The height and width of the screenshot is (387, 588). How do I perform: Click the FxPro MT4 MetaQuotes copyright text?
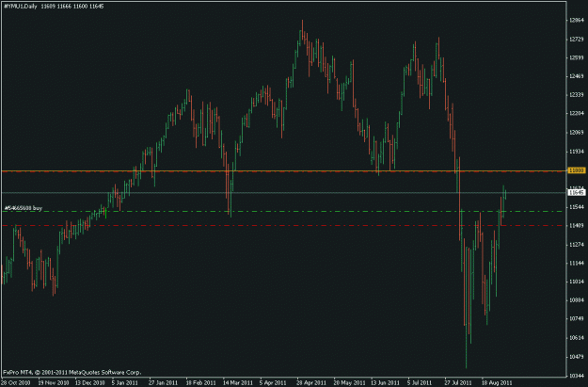coord(72,373)
